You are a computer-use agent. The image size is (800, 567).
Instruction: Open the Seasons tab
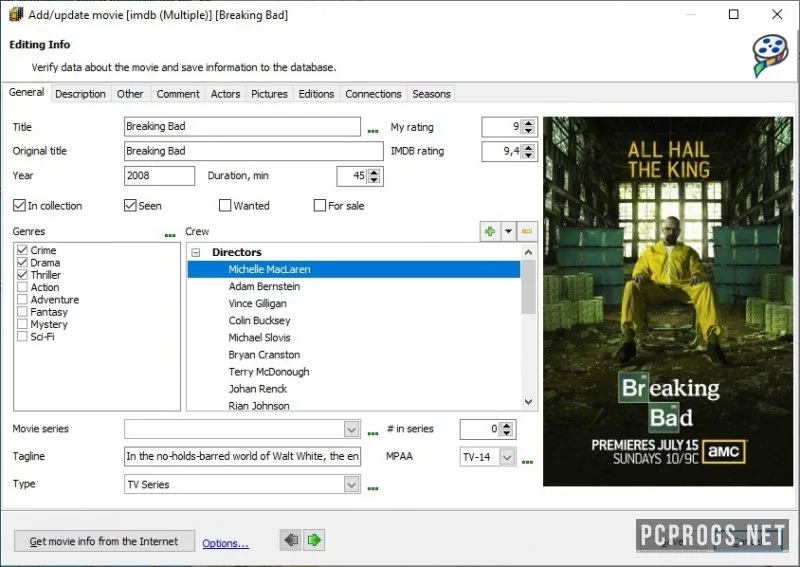tap(431, 94)
